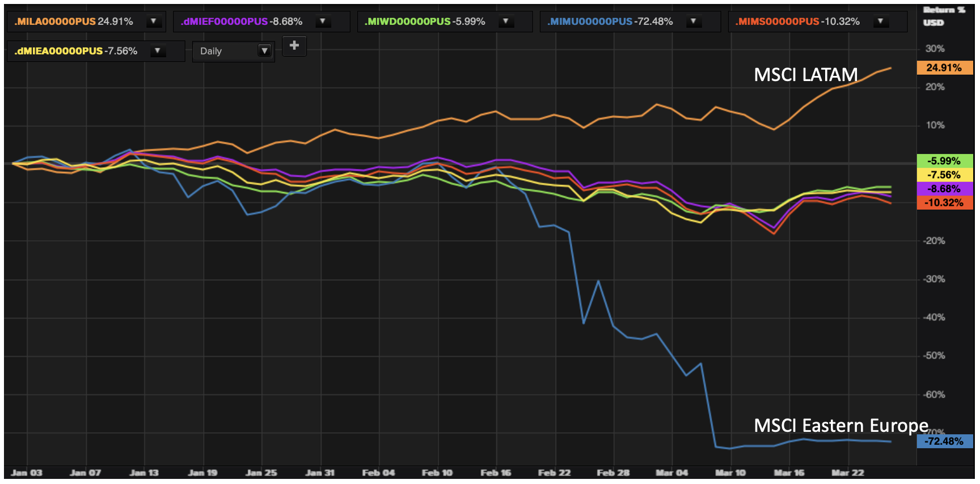Click the Mar 22 date label
This screenshot has width=980, height=484.
(x=848, y=473)
